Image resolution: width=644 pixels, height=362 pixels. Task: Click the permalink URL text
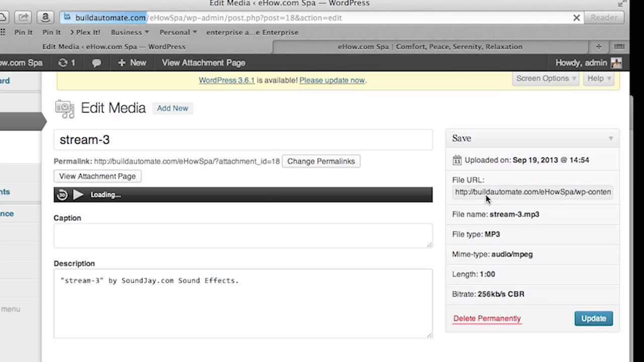pyautogui.click(x=187, y=161)
